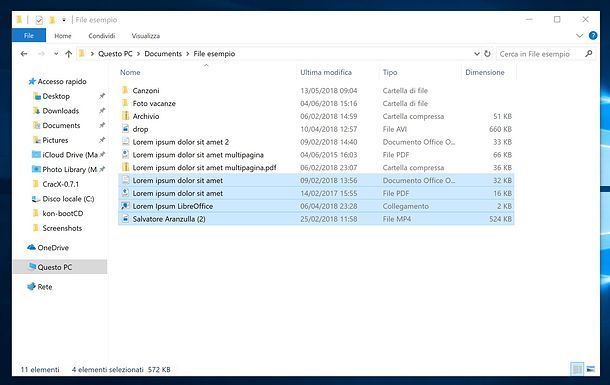This screenshot has width=610, height=385.
Task: Click File esempio in the address breadcrumb
Action: pyautogui.click(x=214, y=54)
